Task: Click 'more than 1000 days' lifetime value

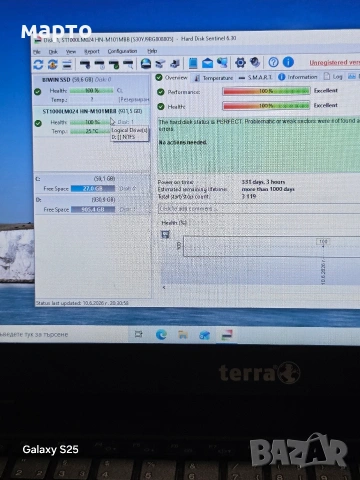Action: pyautogui.click(x=268, y=189)
